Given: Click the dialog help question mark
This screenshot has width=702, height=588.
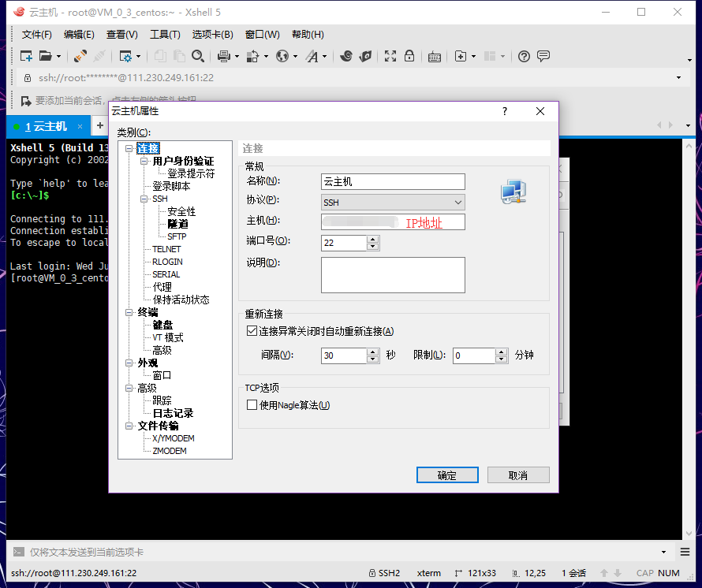Looking at the screenshot, I should click(x=505, y=111).
